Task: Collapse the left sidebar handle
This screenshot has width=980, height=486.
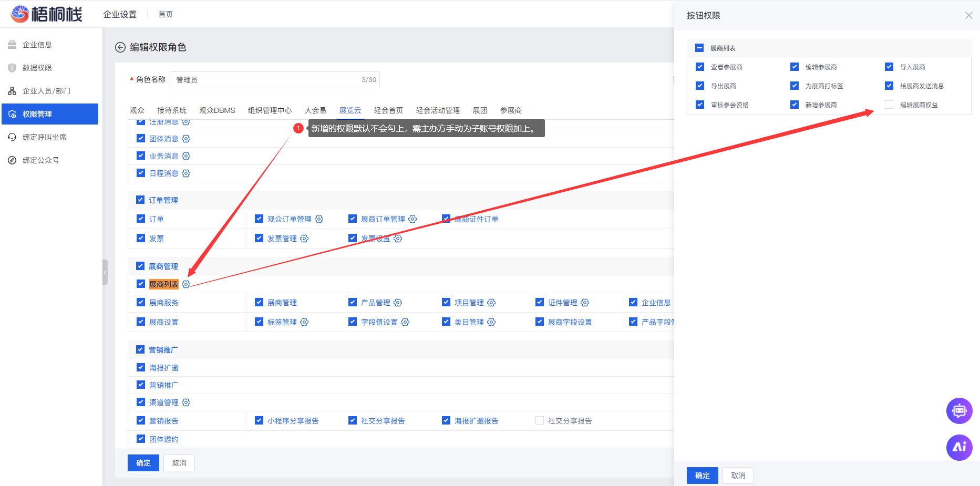Action: (x=105, y=272)
